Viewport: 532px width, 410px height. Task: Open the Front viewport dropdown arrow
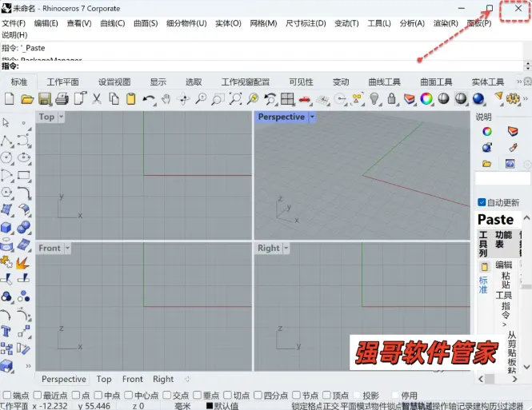[67, 248]
